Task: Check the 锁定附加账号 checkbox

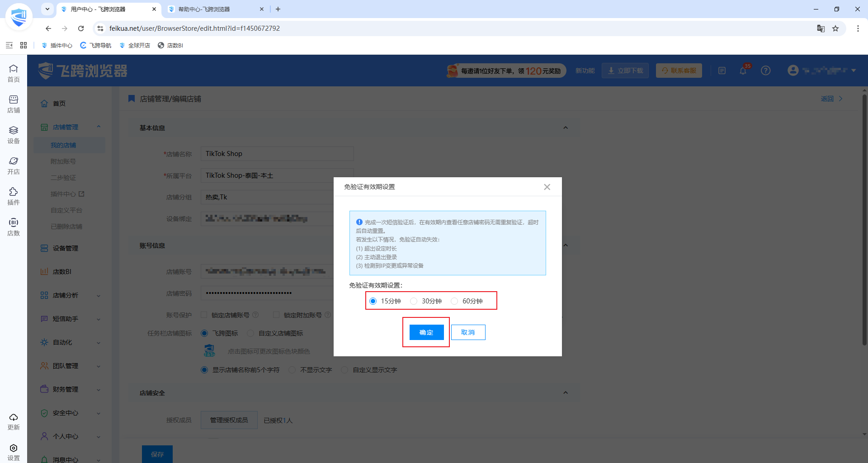Action: (276, 315)
